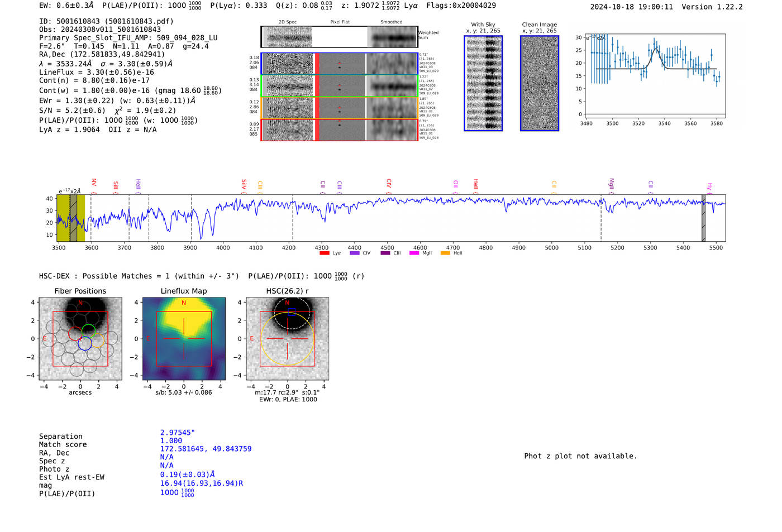
Task: Select the green-bordered fiber spectrum row
Action: [340, 85]
